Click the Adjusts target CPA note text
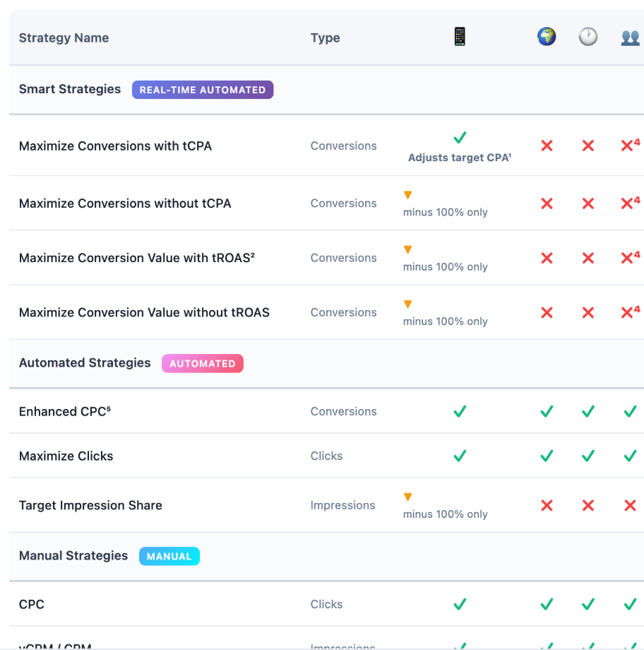 pos(460,158)
